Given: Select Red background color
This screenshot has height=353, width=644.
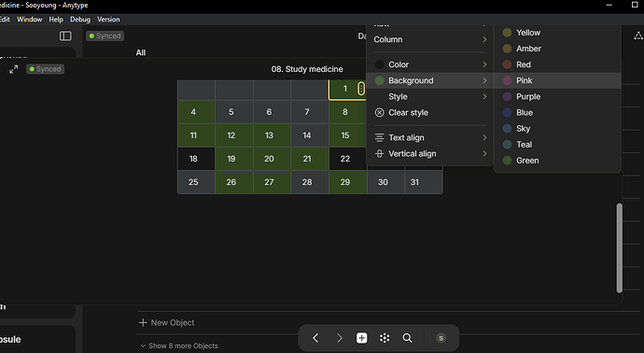Looking at the screenshot, I should (557, 64).
